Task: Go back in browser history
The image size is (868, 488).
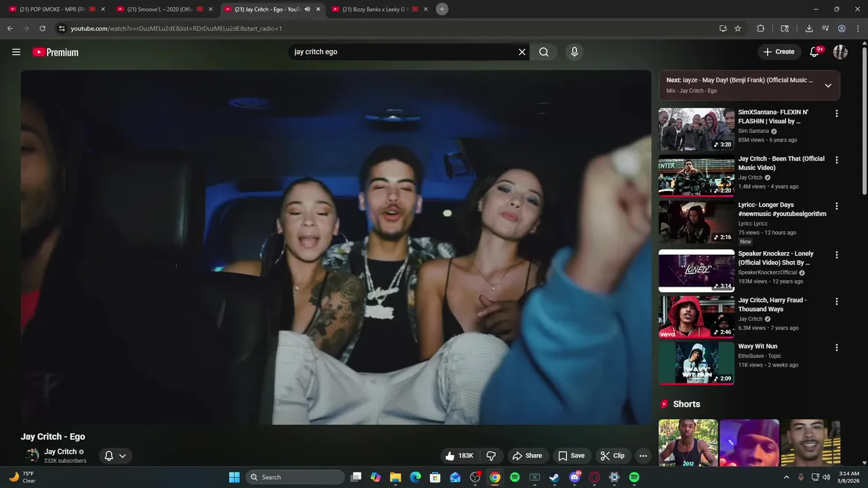Action: point(9,28)
